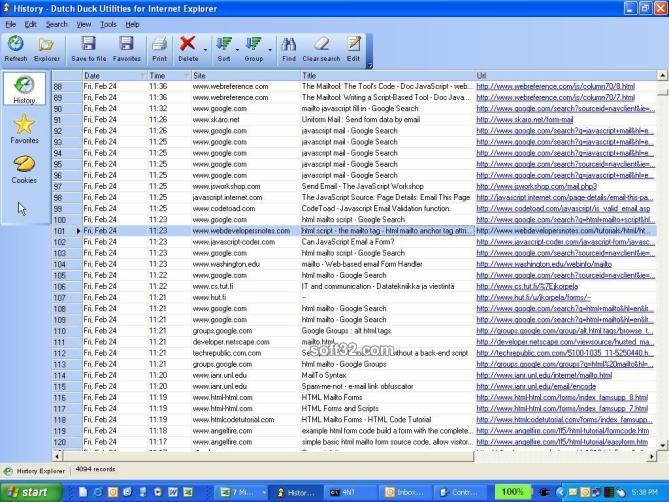Click the Windows start button
This screenshot has height=502, width=669.
pos(30,492)
